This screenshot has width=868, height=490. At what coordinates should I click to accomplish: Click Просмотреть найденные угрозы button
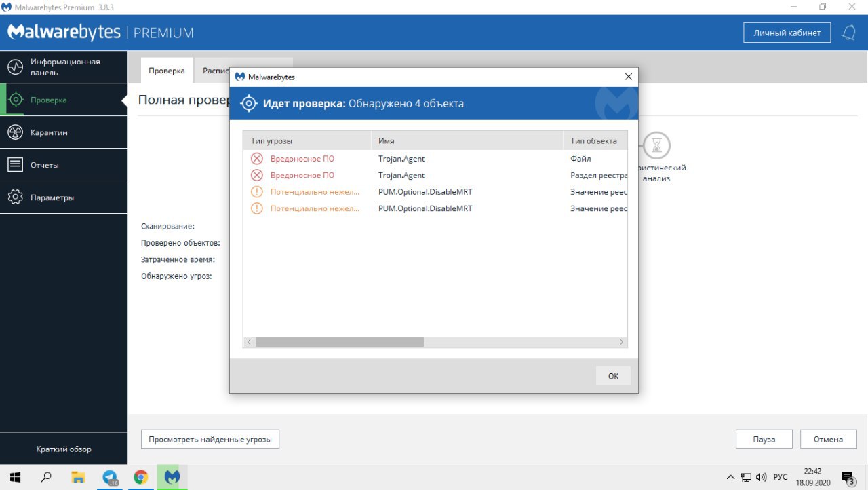(210, 439)
